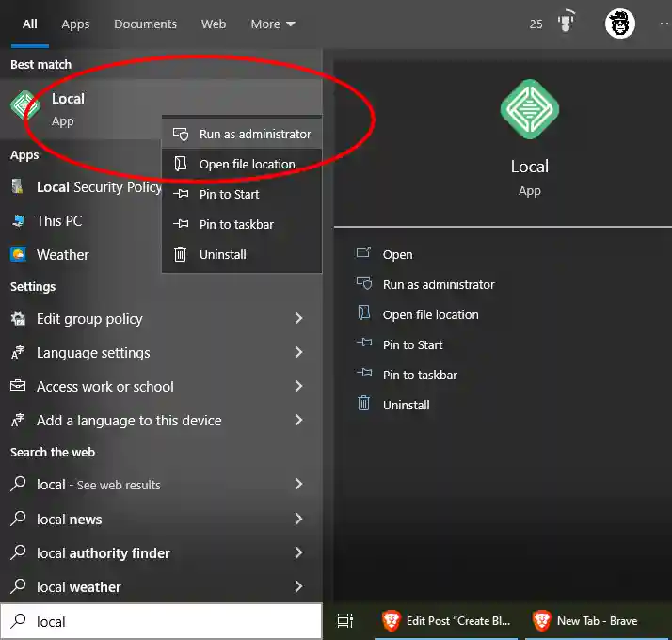This screenshot has width=672, height=640.
Task: Click the Access work or school briefcase icon
Action: 18,386
